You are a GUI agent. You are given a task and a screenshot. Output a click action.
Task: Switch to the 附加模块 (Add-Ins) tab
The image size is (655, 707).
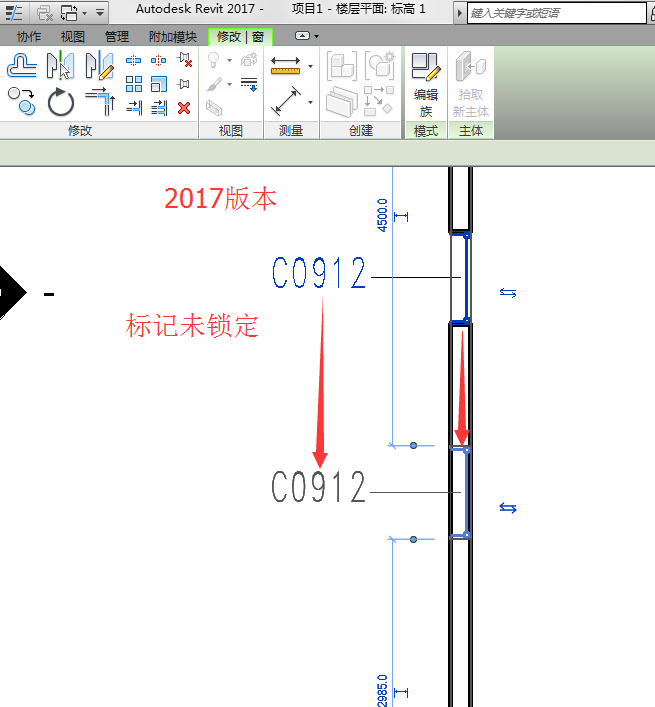[172, 36]
